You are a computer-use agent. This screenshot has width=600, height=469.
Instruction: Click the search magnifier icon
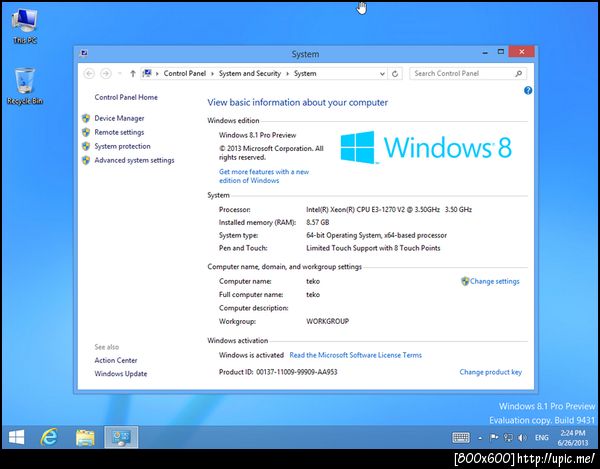tap(518, 73)
